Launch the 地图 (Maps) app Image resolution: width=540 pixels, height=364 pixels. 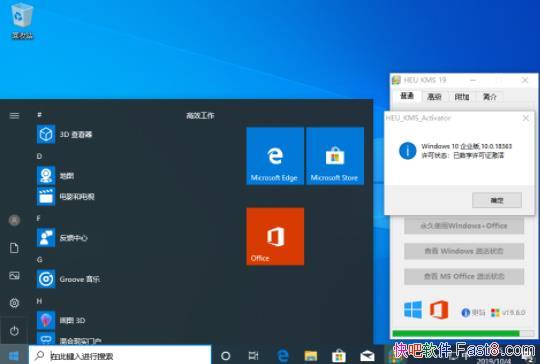pos(56,176)
